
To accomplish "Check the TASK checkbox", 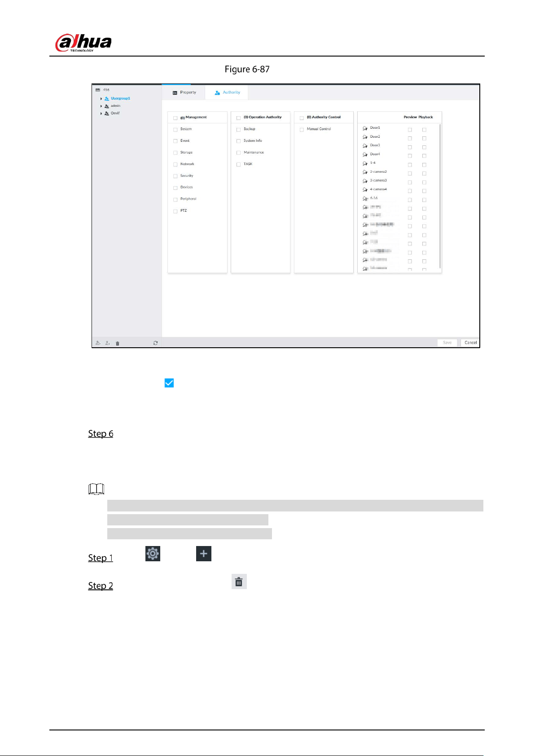I will click(x=239, y=165).
